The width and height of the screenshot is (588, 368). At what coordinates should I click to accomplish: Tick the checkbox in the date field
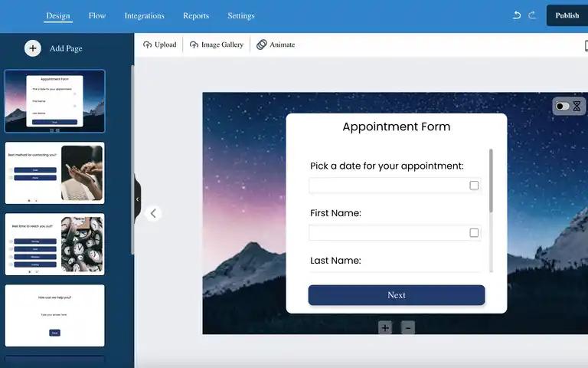[474, 186]
